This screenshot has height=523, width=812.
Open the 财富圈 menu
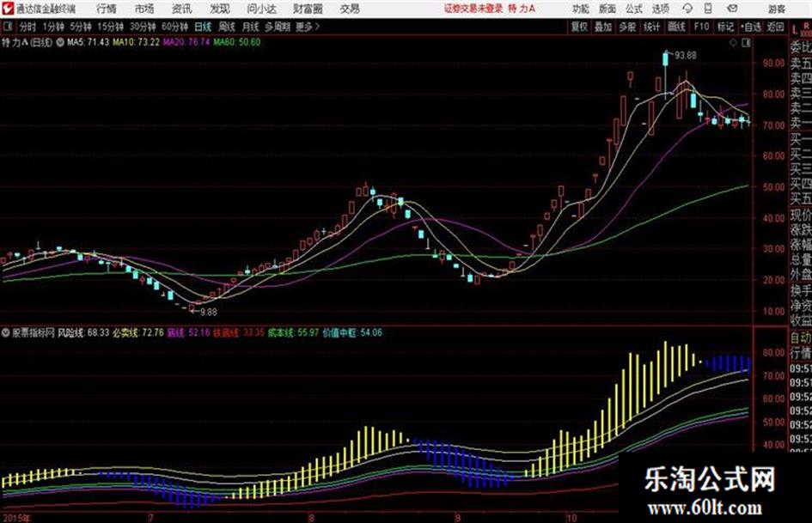(x=308, y=9)
